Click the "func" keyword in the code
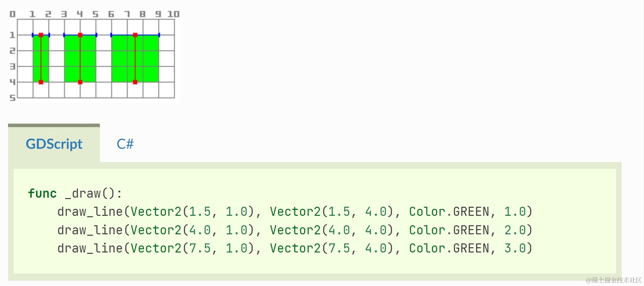Viewport: 644px width, 286px height. tap(42, 193)
